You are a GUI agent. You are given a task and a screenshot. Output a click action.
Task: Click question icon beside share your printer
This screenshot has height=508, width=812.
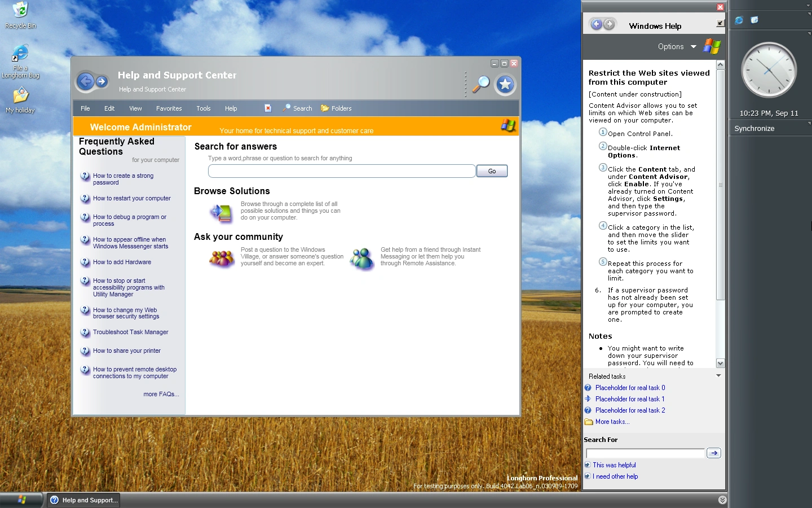click(x=85, y=351)
